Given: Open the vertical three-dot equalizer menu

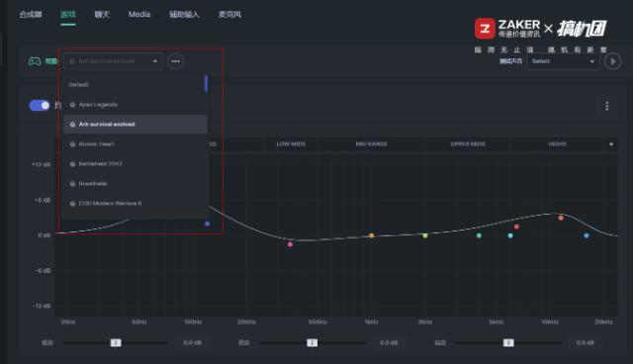Looking at the screenshot, I should pyautogui.click(x=606, y=106).
